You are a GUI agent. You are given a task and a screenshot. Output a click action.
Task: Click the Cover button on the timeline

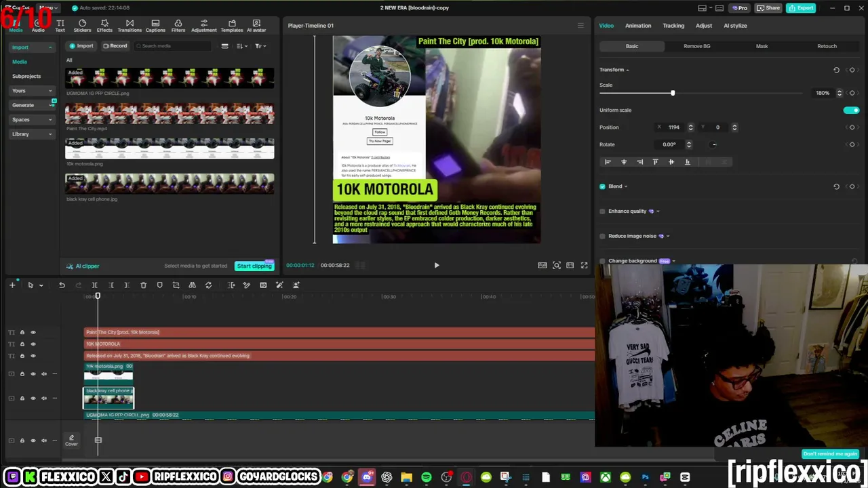[x=71, y=441]
